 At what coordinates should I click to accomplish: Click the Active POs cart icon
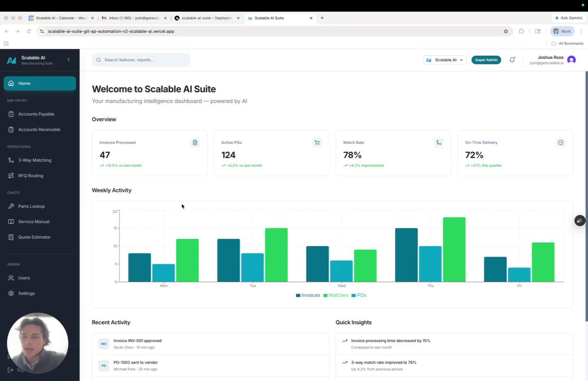(x=317, y=143)
